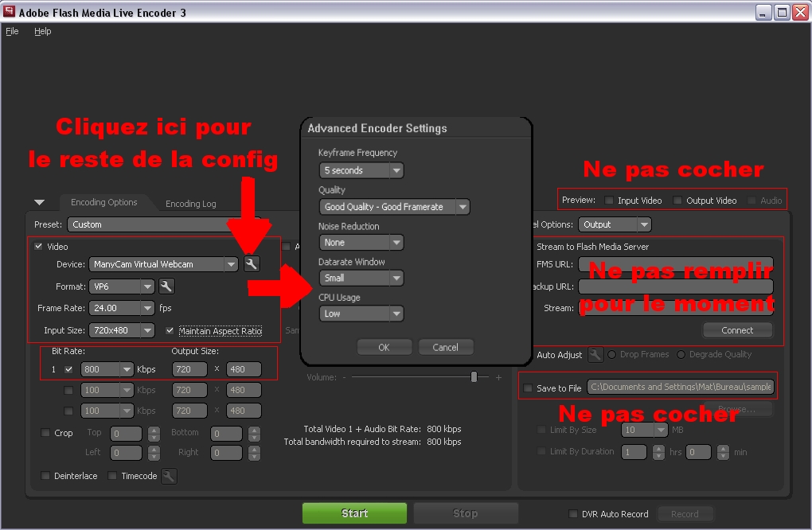Viewport: 812px width, 530px height.
Task: Check Output Video preview checkbox
Action: [x=677, y=201]
